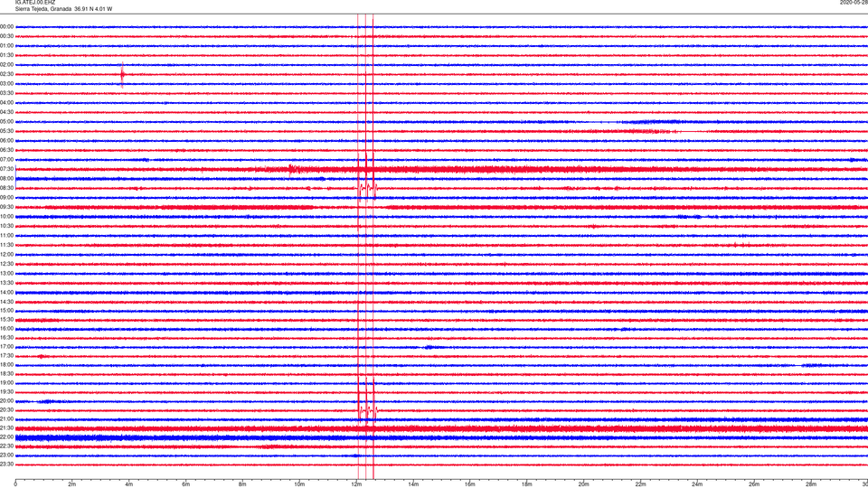The image size is (868, 488).
Task: Select the 14:00 trace time label
Action: pyautogui.click(x=6, y=292)
